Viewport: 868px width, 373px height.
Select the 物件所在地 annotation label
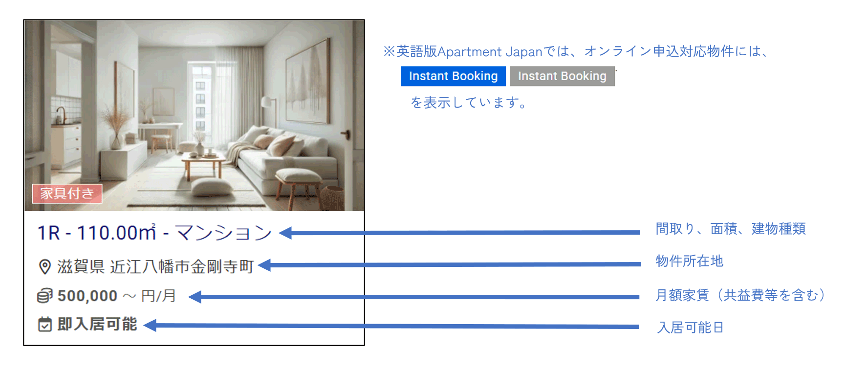click(x=689, y=261)
